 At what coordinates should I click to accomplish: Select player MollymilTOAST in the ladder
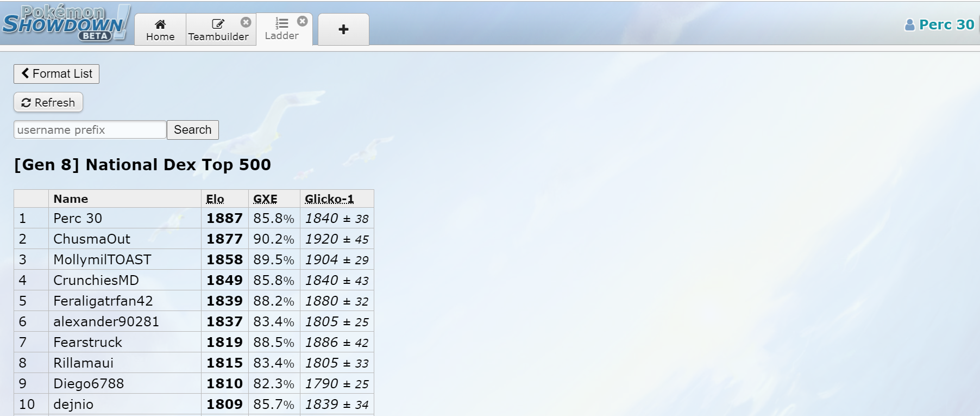102,260
